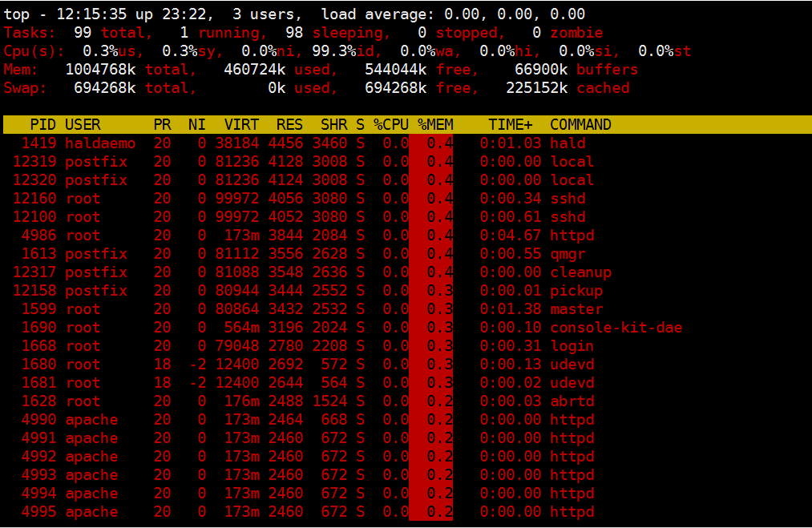Click the load average value

click(515, 14)
